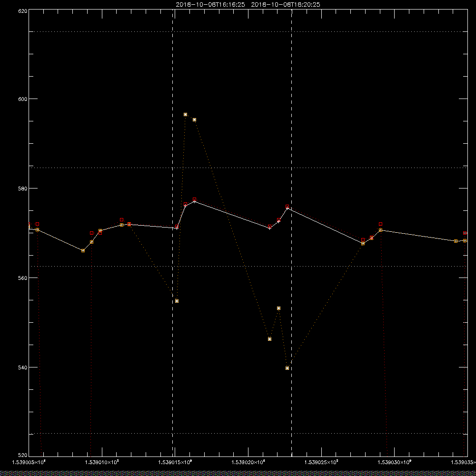Image resolution: width=476 pixels, height=476 pixels.
Task: Click the end timestamp 2018-10-08T18:20:25 in title
Action: click(286, 5)
